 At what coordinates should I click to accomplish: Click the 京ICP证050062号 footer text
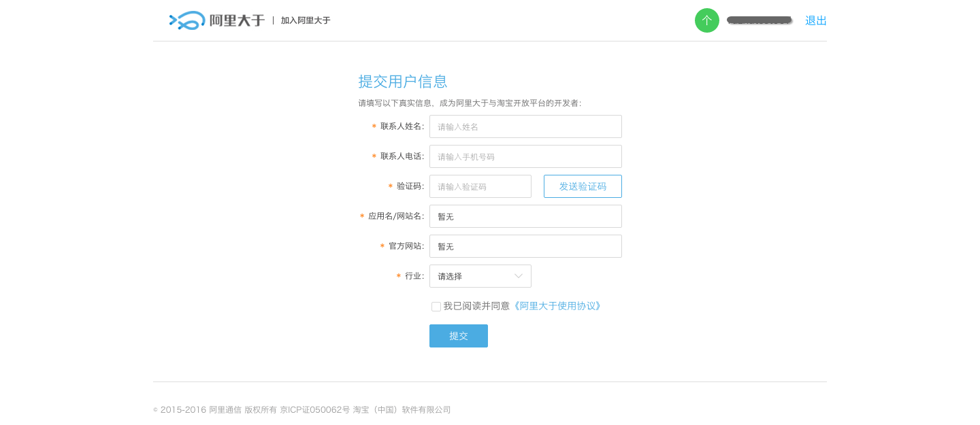[314, 410]
